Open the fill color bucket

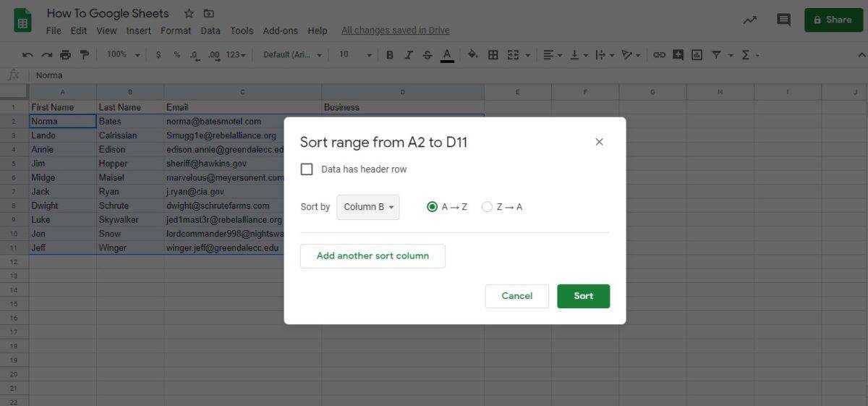click(472, 55)
